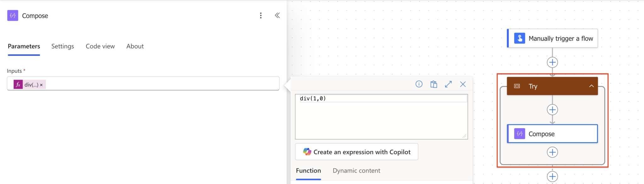The height and width of the screenshot is (184, 644).
Task: Collapse the Try scope block
Action: click(591, 86)
